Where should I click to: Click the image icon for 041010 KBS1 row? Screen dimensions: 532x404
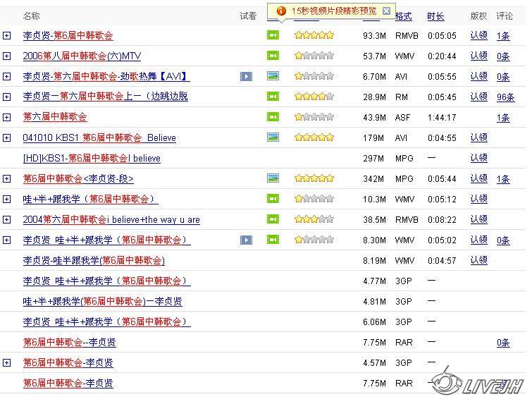(x=273, y=137)
